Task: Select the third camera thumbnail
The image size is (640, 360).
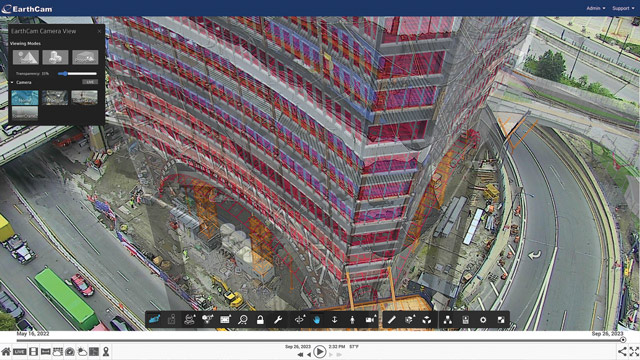Action: [84, 98]
